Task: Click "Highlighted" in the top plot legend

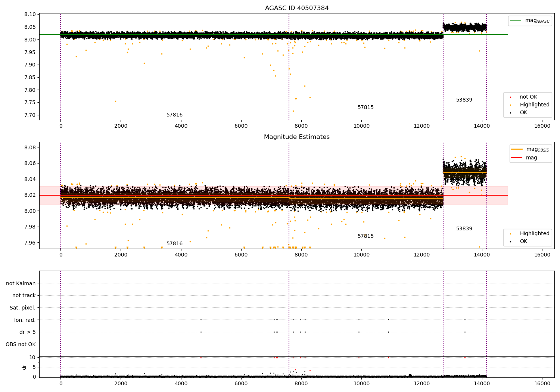Action: tap(535, 105)
